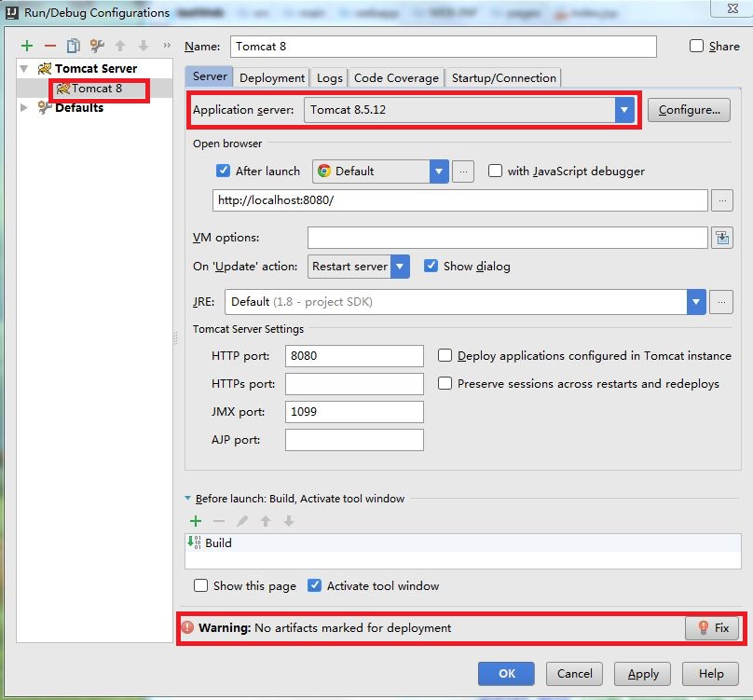The image size is (753, 700).
Task: Close the Run/Debug Configurations dialog
Action: point(732,8)
